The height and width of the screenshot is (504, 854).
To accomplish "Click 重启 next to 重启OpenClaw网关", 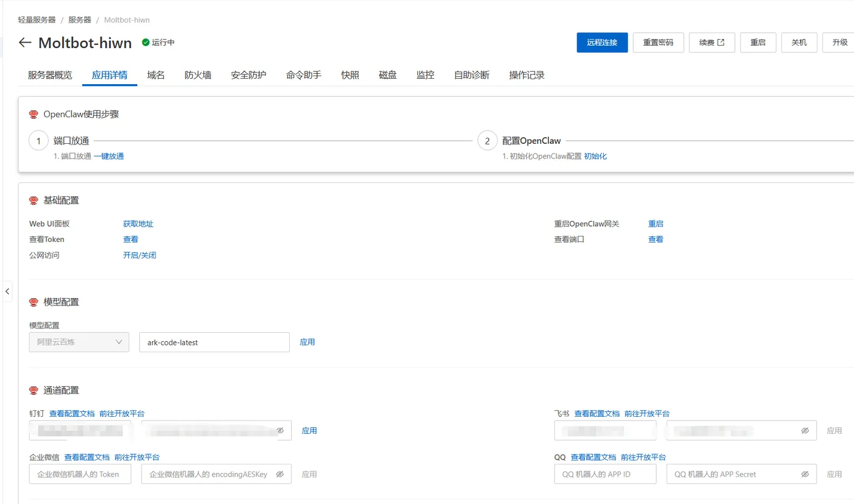I will [656, 224].
